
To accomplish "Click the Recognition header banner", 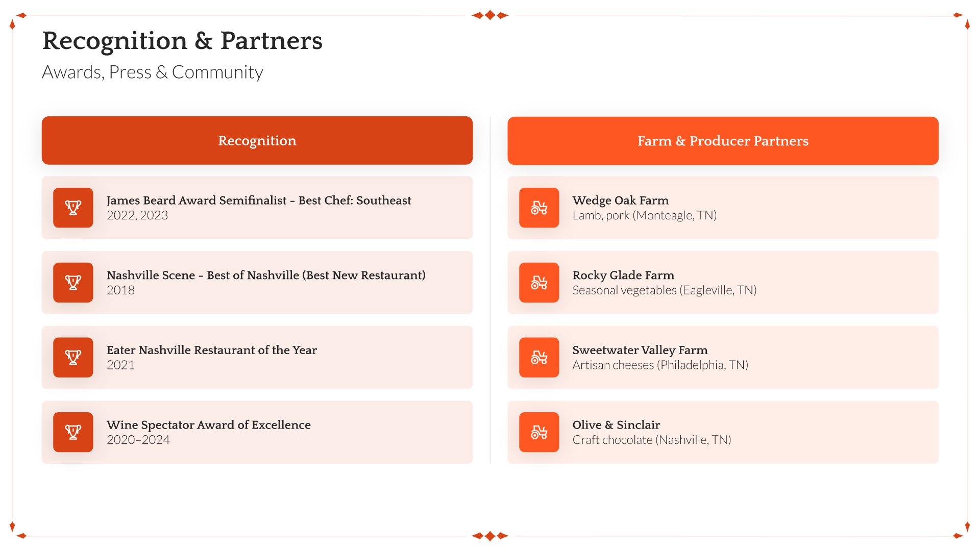I will coord(257,140).
